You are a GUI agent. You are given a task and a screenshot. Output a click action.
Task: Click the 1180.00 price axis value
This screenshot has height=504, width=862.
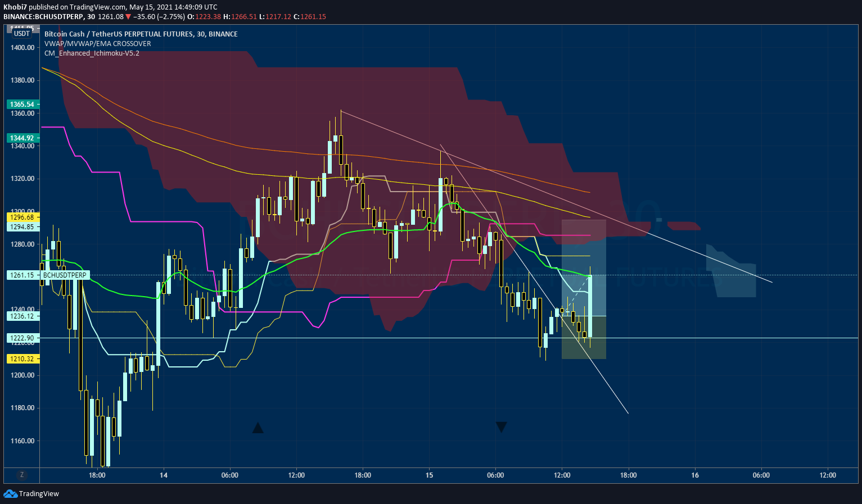22,408
